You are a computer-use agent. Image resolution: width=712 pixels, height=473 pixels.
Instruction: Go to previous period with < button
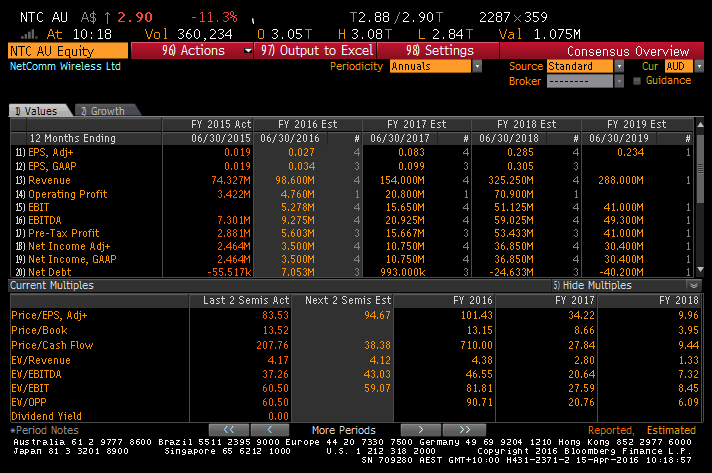tap(270, 429)
